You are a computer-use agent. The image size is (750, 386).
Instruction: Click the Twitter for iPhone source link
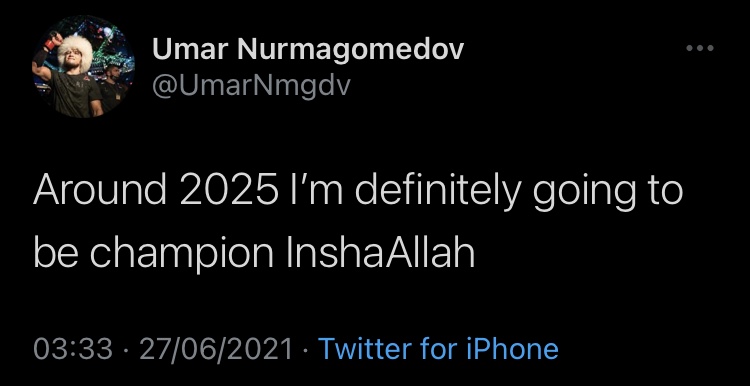coord(438,348)
